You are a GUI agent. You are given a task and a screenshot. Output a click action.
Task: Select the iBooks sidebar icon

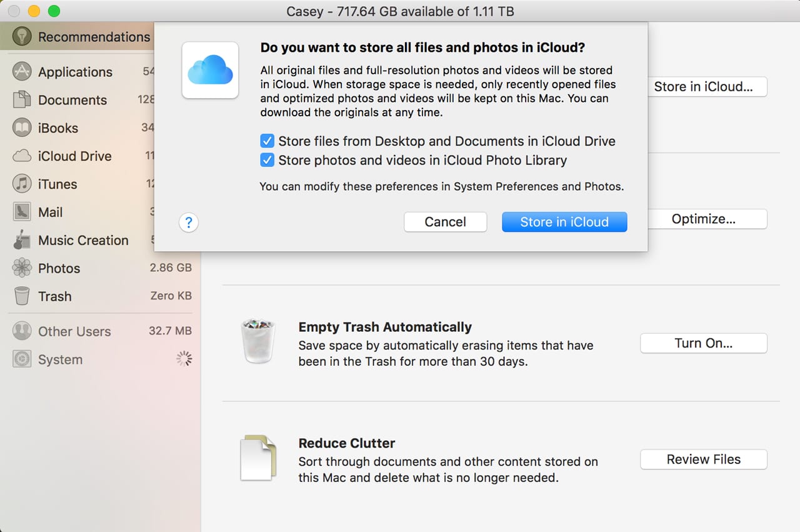click(x=22, y=128)
